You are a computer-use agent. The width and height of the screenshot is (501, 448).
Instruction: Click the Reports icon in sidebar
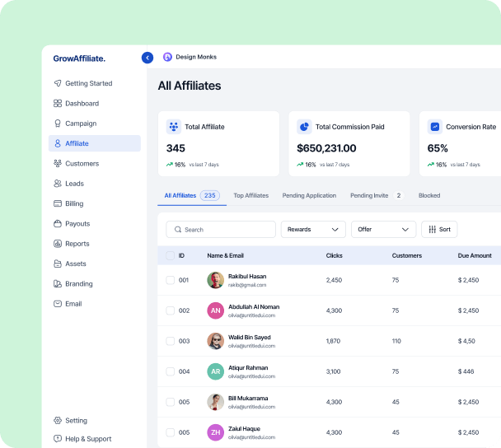coord(58,244)
